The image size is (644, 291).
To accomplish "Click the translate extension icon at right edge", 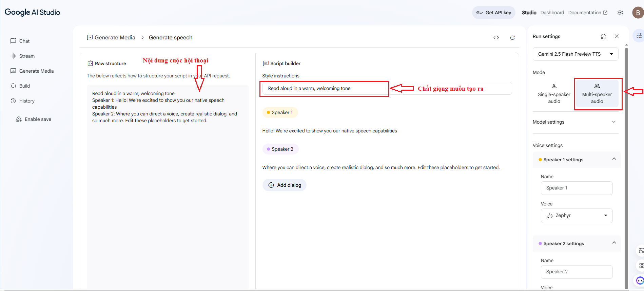I will click(640, 251).
